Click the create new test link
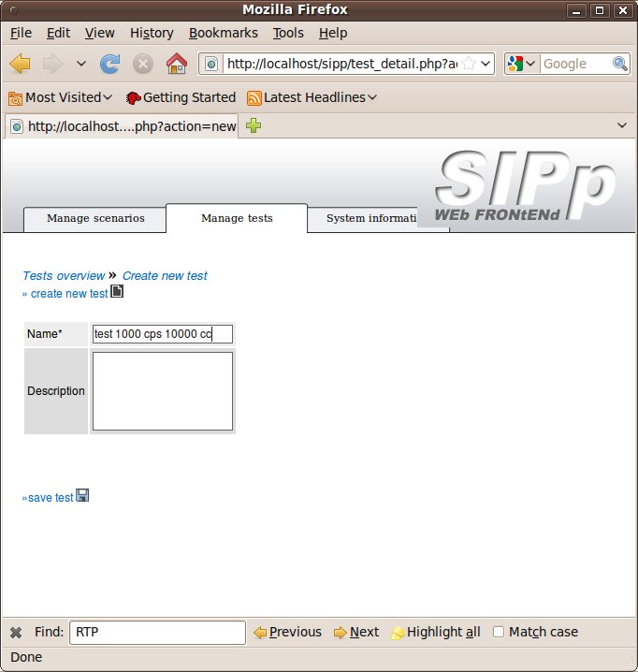Image resolution: width=638 pixels, height=672 pixels. pyautogui.click(x=69, y=294)
